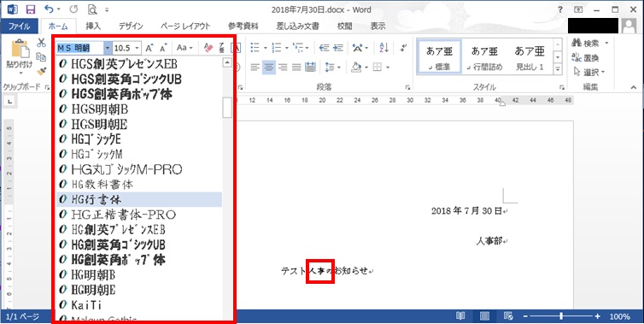Viewport: 644px width, 324px height.
Task: Apply bulleted list formatting
Action: (255, 48)
